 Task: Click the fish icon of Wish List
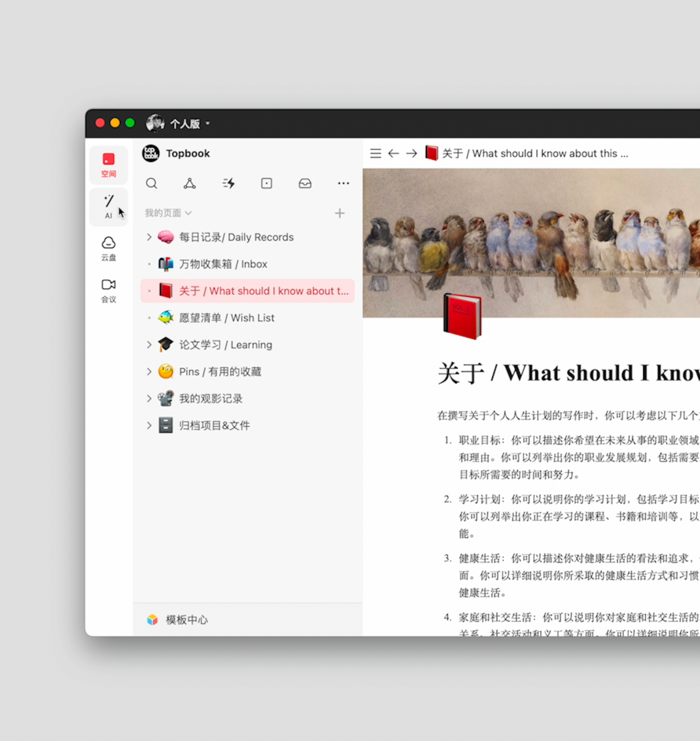coord(166,318)
